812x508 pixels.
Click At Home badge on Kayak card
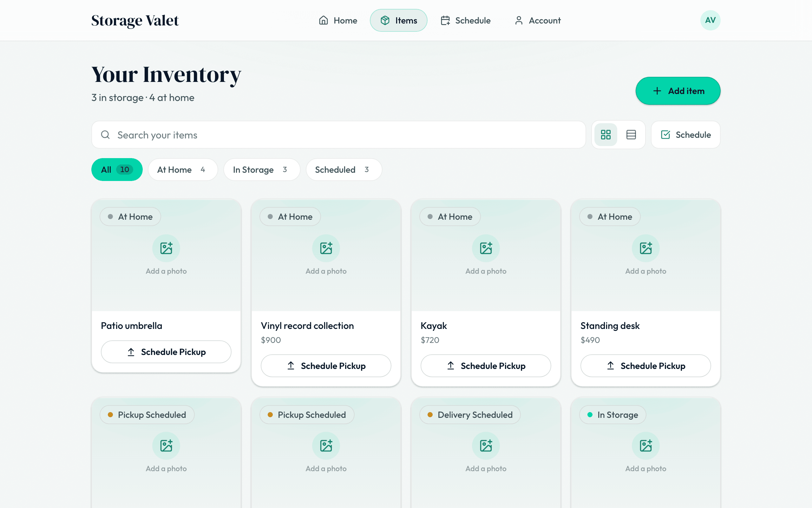tap(450, 217)
